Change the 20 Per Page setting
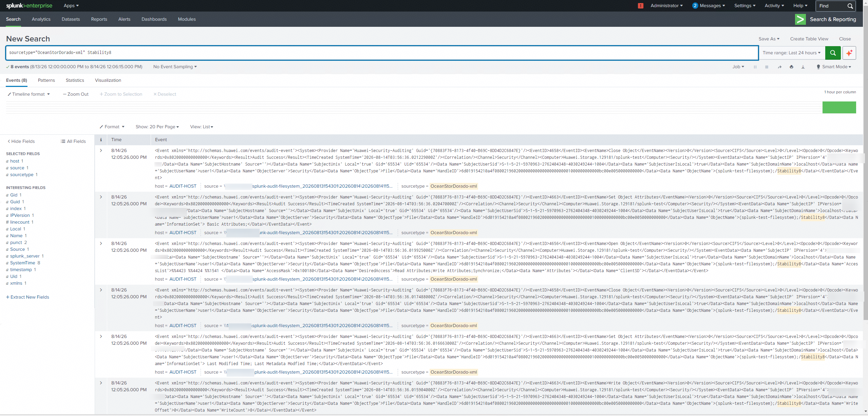Image resolution: width=868 pixels, height=416 pixels. (157, 127)
